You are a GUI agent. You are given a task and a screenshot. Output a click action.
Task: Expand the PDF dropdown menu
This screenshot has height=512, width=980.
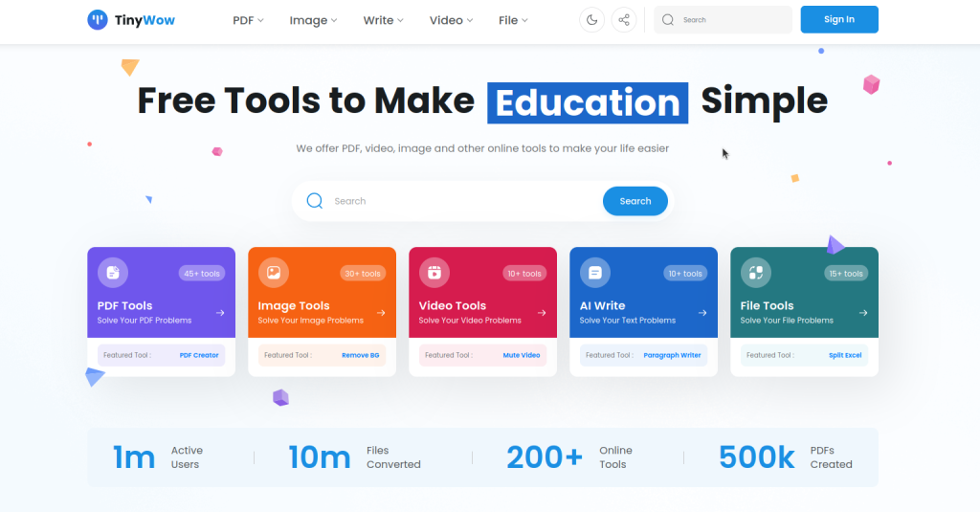pyautogui.click(x=248, y=21)
